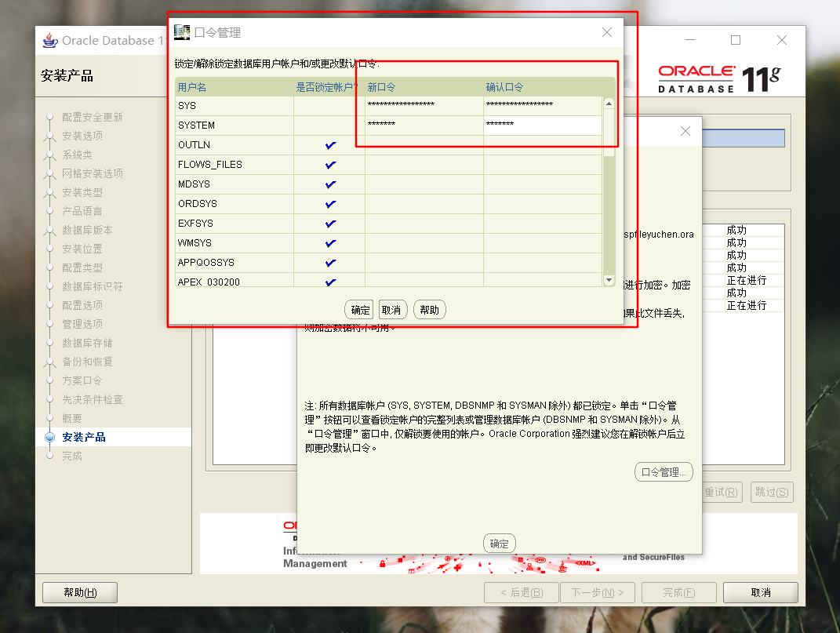The image size is (840, 633).
Task: Toggle lock checkmark for WMSYS account
Action: (x=330, y=243)
